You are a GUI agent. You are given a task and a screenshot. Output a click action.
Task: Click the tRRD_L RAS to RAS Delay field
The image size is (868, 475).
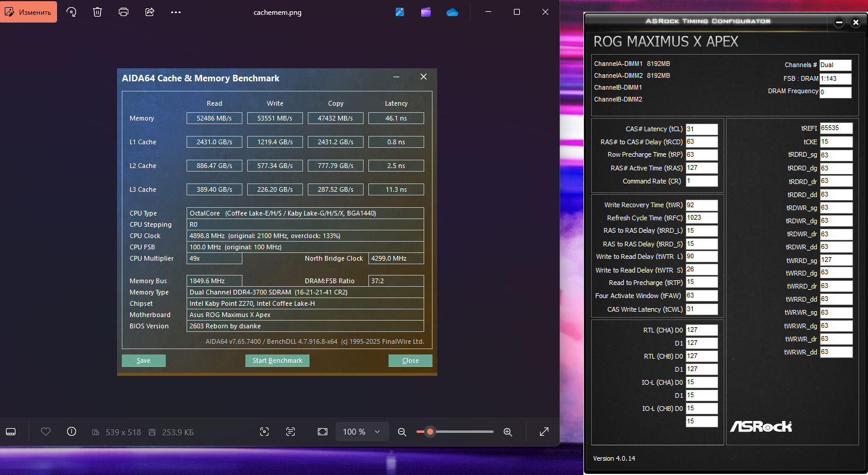[x=702, y=231]
